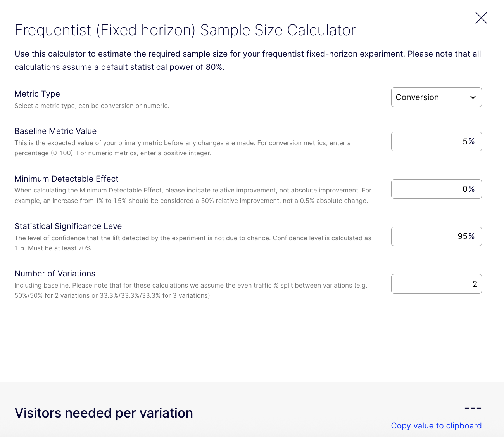Click the Statistical Significance Level label
This screenshot has height=437, width=504.
[69, 226]
